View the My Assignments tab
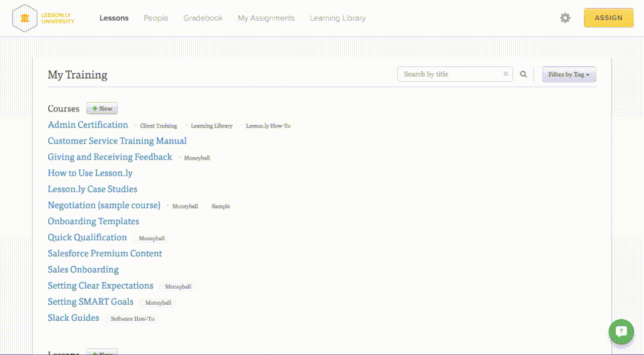Viewport: 644px width, 355px height. click(266, 18)
